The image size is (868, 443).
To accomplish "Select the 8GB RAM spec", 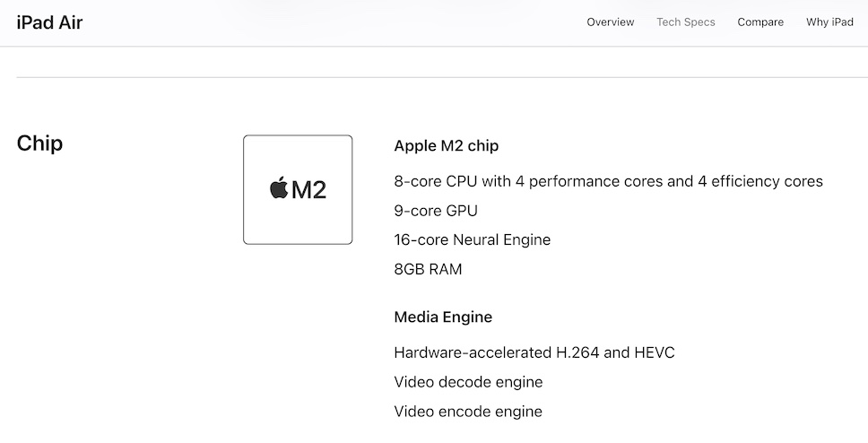I will pos(428,269).
